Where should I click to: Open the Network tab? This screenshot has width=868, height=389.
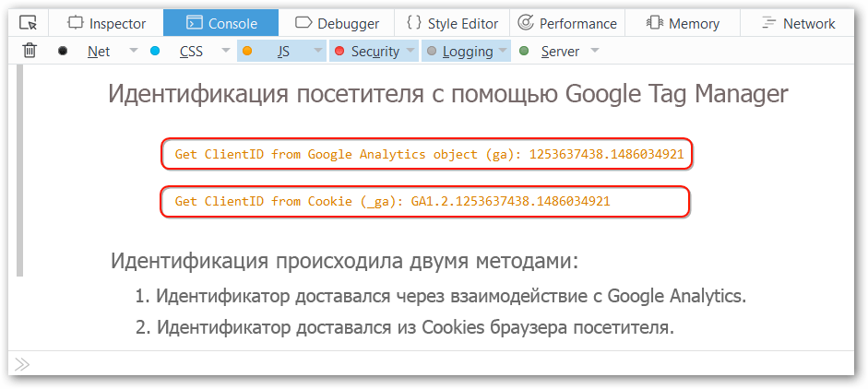798,23
